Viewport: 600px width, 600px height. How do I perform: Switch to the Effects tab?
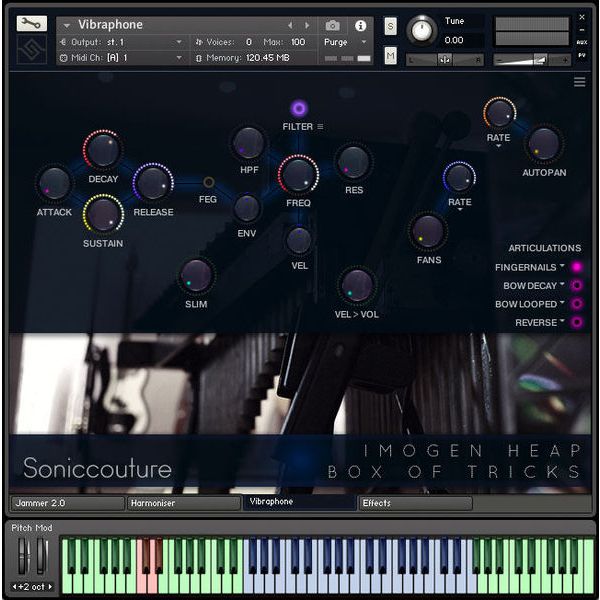(416, 503)
